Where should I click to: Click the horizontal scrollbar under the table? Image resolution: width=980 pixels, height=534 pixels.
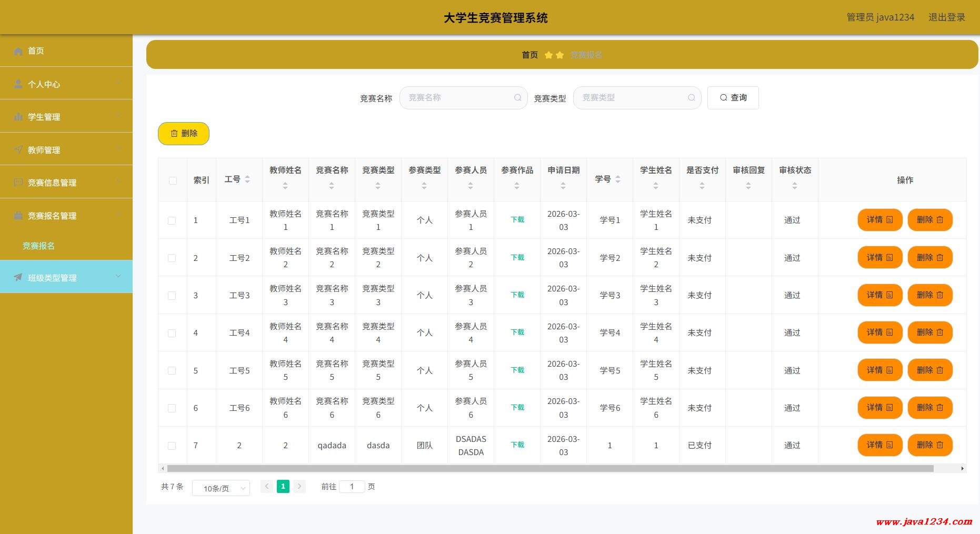(x=550, y=468)
